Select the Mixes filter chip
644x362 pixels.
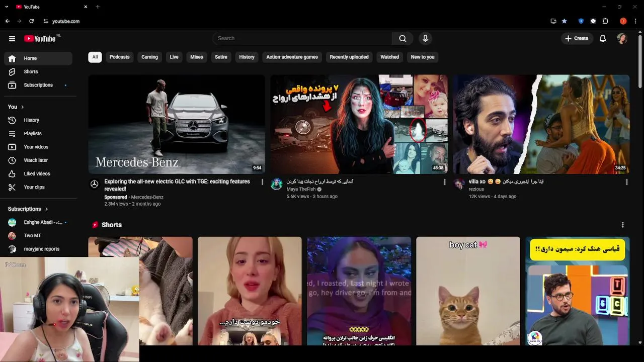click(x=197, y=57)
